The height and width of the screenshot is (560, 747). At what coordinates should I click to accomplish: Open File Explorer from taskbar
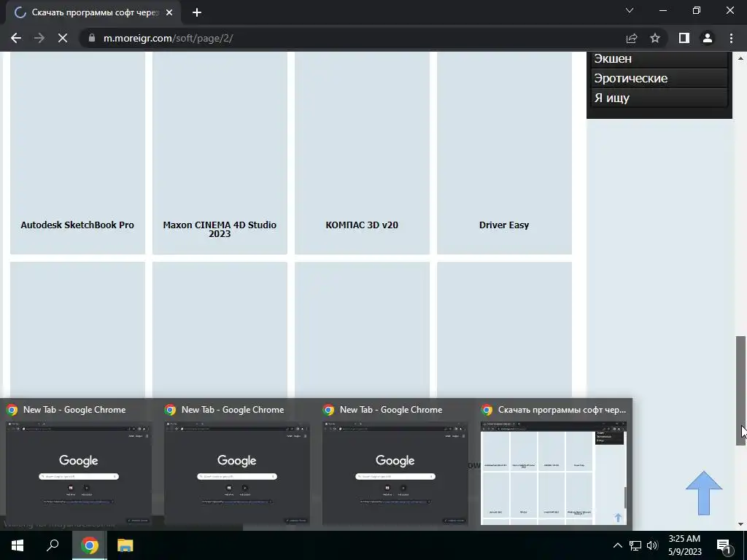coord(125,545)
